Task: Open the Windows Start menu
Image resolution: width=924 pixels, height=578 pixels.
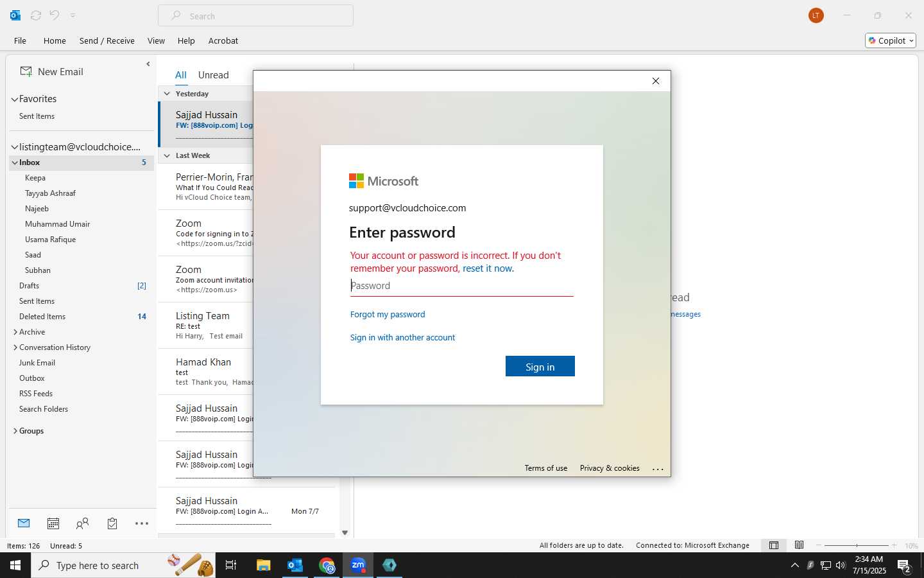Action: click(15, 565)
